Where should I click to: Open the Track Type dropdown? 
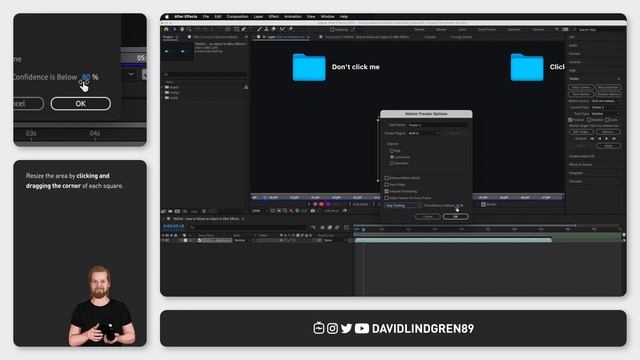click(606, 114)
